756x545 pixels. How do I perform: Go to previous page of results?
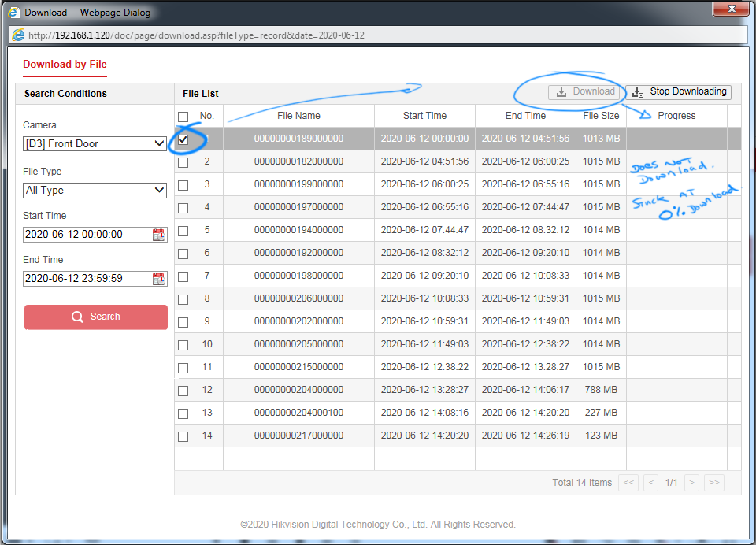650,483
